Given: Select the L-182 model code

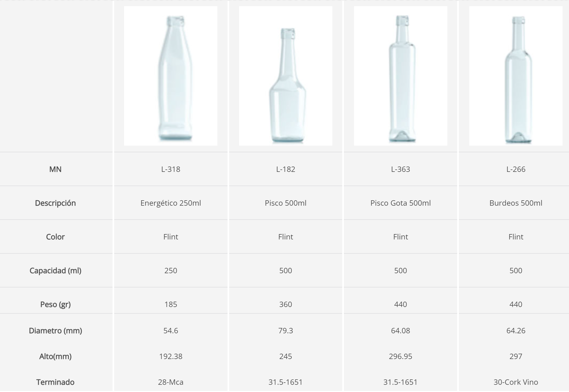Looking at the screenshot, I should [285, 169].
